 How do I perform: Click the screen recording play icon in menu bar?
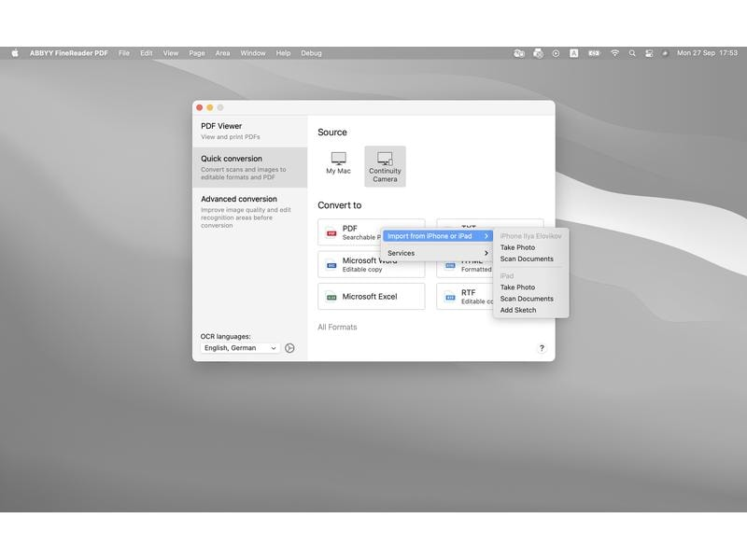coord(556,53)
